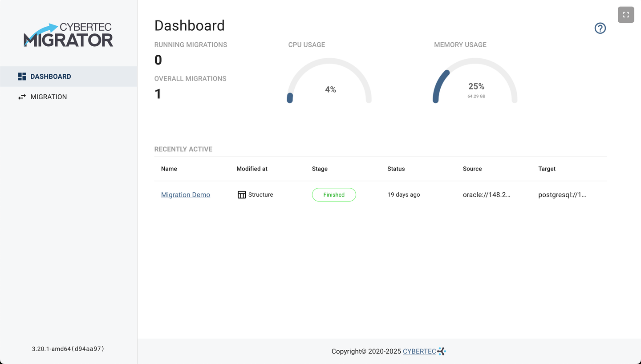This screenshot has height=364, width=641.
Task: Click the Modified at column header
Action: (252, 169)
